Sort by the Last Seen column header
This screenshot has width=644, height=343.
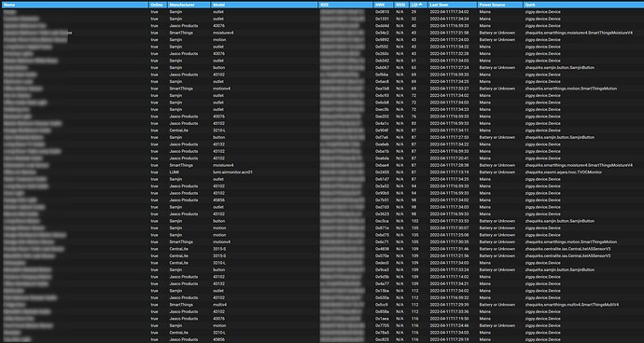[x=453, y=5]
